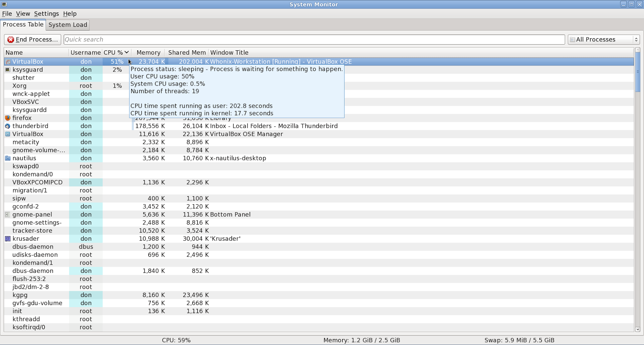Click the VirtualBox OSE Manager row icon
644x345 pixels.
[8, 134]
